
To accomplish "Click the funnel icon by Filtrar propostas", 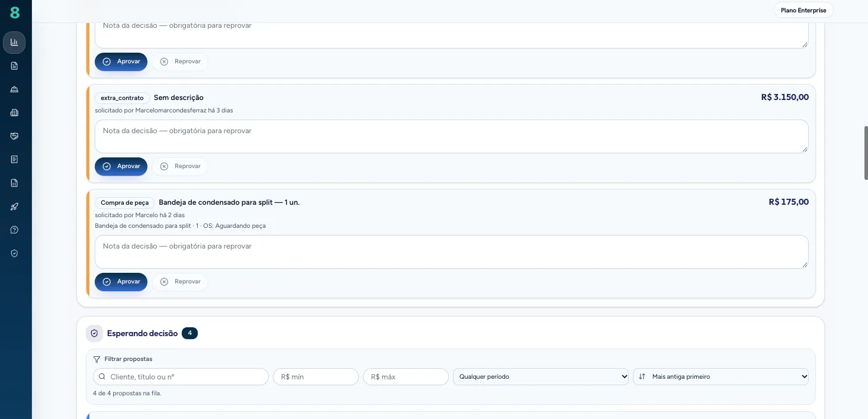I will [x=97, y=359].
